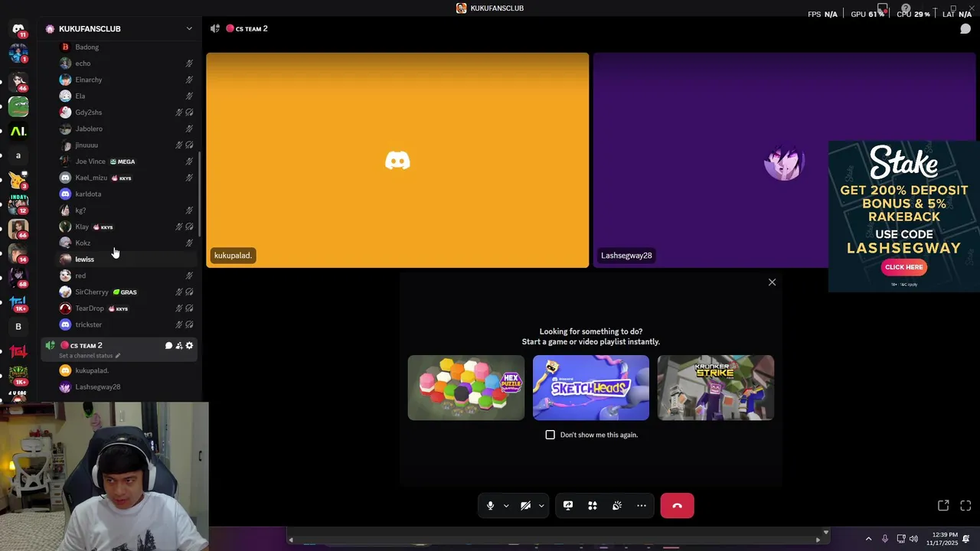
Task: Click Stake ad CLICK HERE button
Action: coord(903,267)
